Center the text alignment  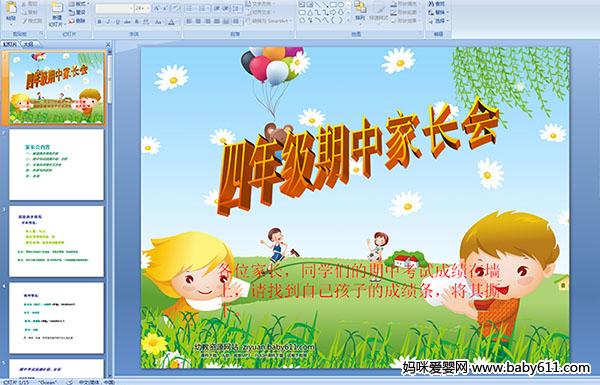pos(198,21)
